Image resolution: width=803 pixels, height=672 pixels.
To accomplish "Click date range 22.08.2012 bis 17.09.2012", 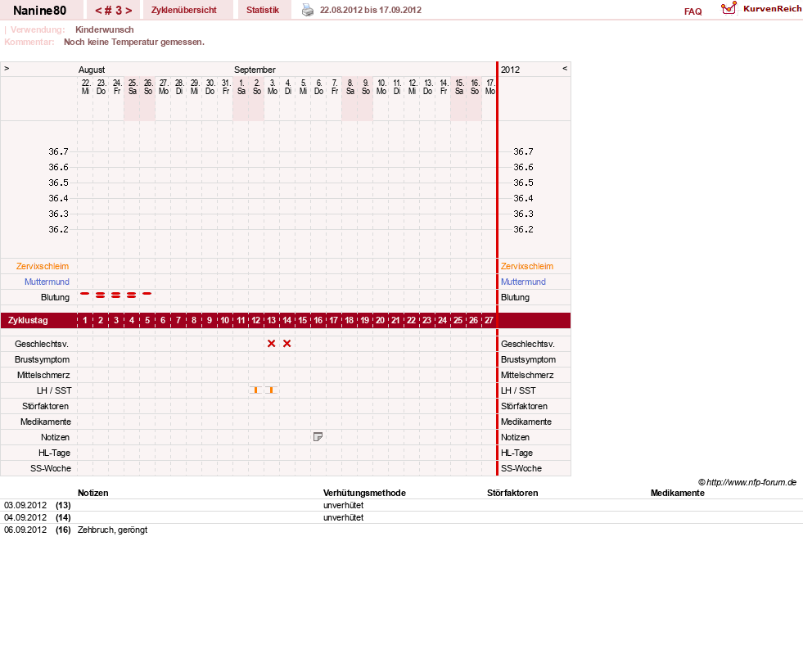I will pos(371,10).
